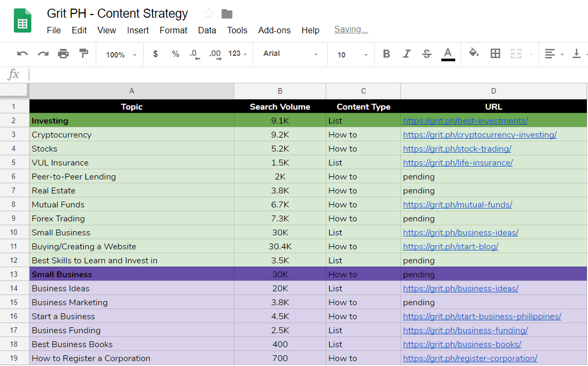Screen dimensions: 588x366
Task: Select all cells using corner box
Action: (15, 91)
